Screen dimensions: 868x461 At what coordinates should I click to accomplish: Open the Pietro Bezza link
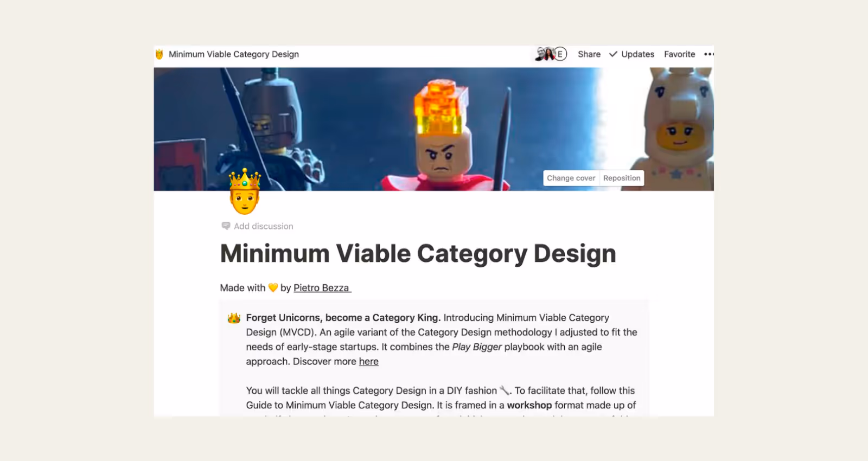click(322, 288)
